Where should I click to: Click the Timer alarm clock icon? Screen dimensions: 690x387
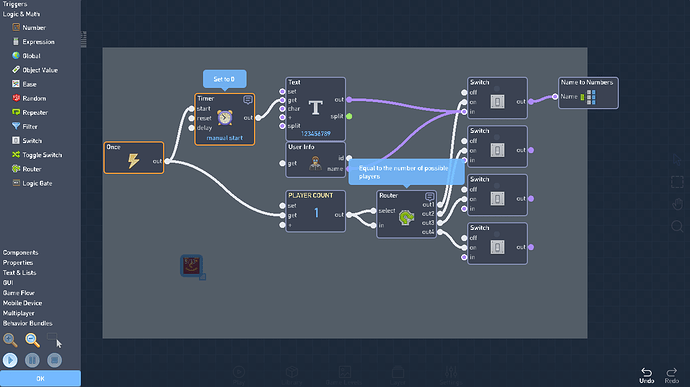pos(224,118)
